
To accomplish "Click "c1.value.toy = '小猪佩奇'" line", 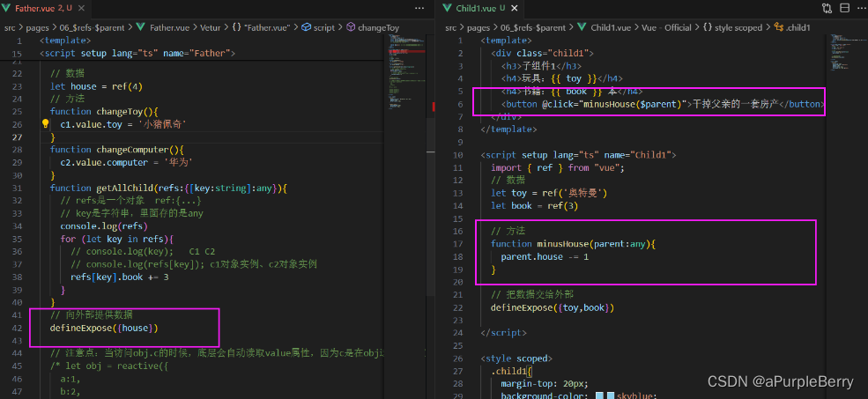I will click(x=122, y=124).
